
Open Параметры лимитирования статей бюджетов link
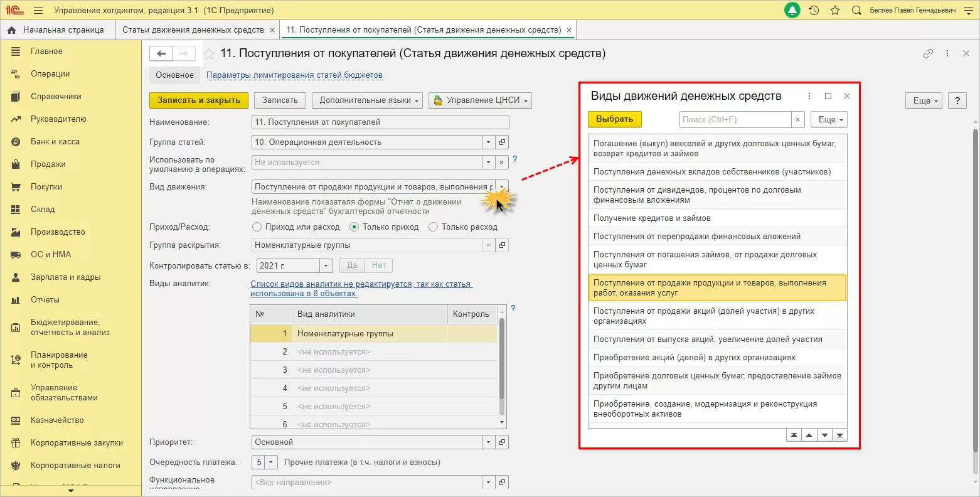coord(294,75)
